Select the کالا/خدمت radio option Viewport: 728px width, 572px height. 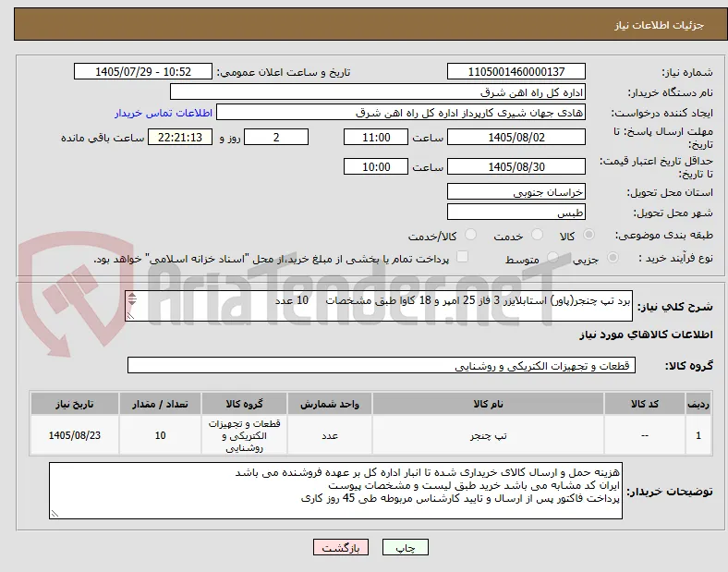pos(471,235)
